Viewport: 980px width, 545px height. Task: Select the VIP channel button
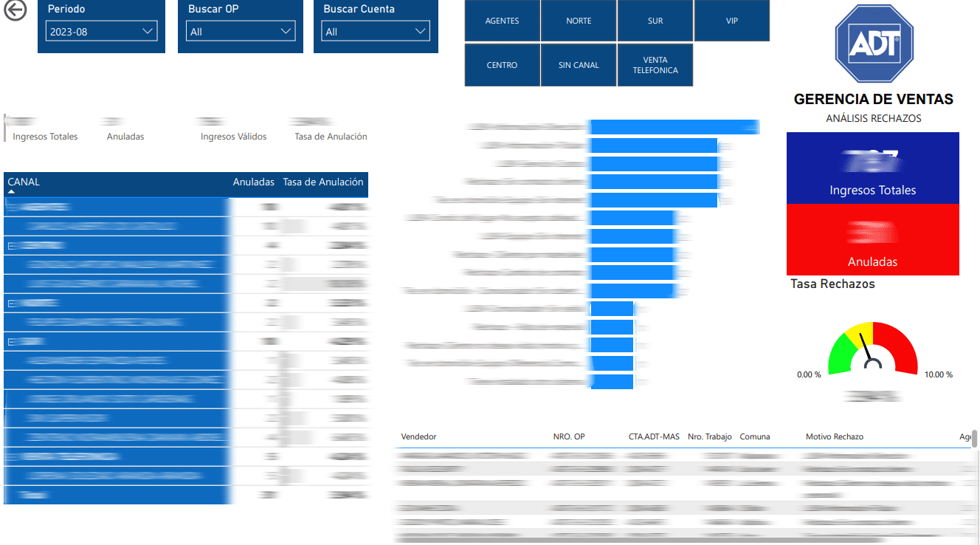click(x=732, y=21)
